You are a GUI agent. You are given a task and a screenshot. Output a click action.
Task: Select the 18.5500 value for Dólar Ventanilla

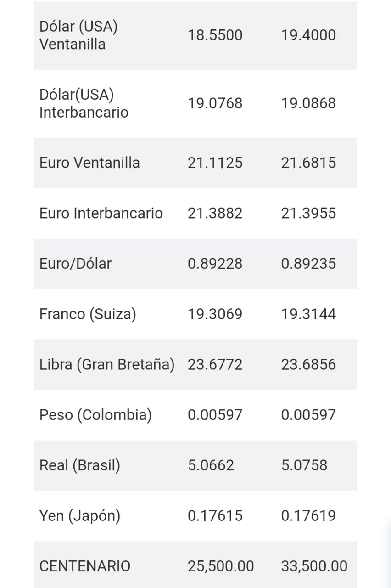click(x=215, y=35)
